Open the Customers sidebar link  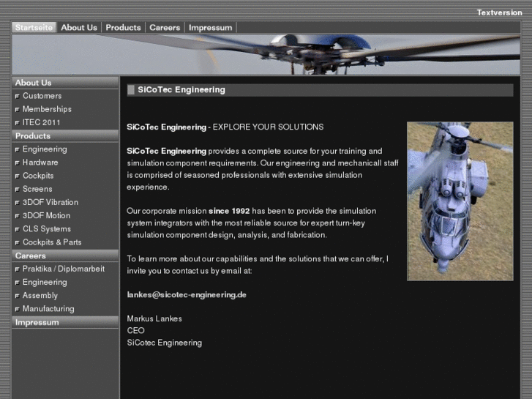pyautogui.click(x=42, y=96)
